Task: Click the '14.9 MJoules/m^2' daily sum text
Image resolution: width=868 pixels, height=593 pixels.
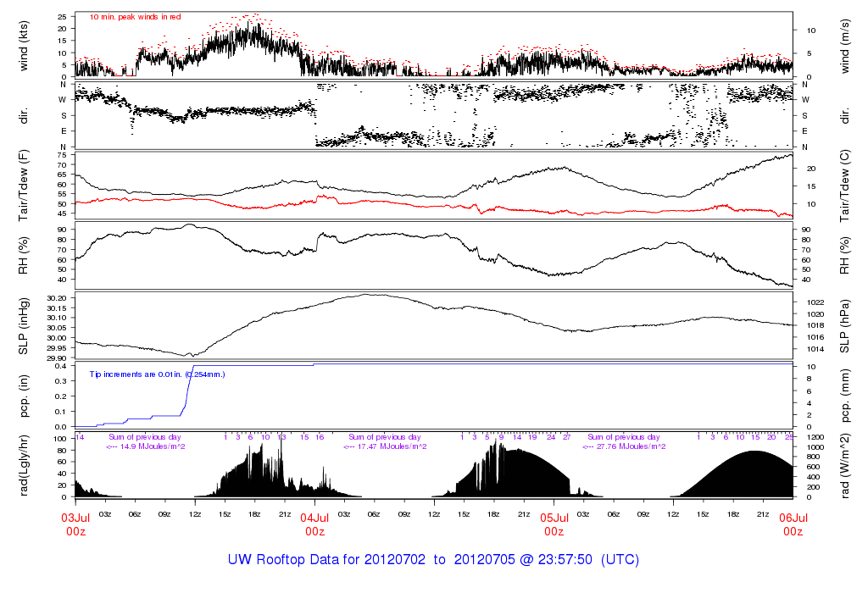Action: click(x=153, y=446)
